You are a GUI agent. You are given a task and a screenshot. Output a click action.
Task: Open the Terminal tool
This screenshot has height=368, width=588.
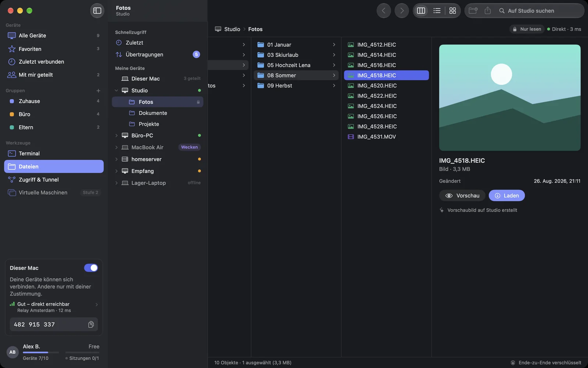click(x=54, y=153)
